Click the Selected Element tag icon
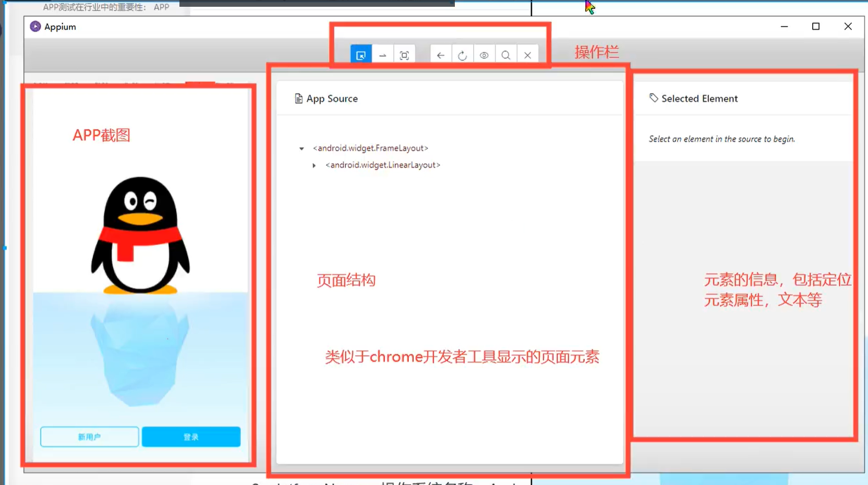868x485 pixels. tap(654, 98)
